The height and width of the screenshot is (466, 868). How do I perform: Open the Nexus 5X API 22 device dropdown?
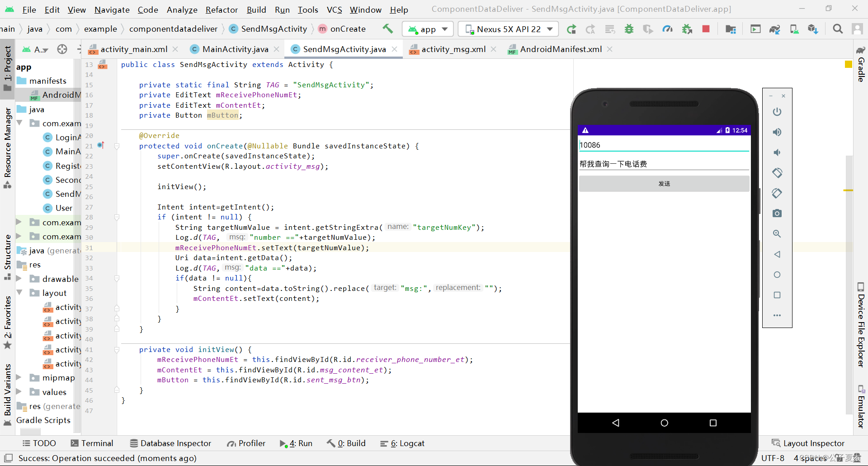click(x=508, y=29)
